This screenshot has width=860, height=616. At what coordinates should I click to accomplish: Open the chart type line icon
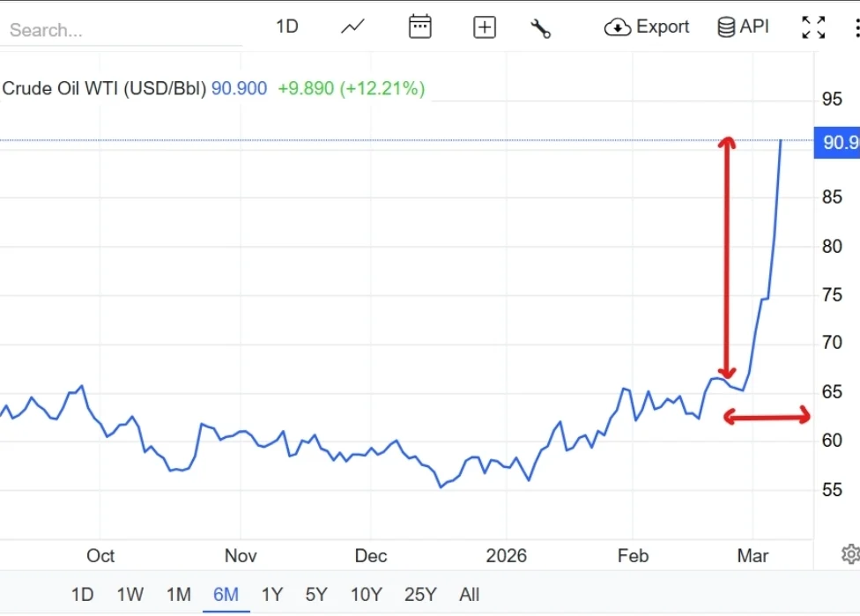(352, 26)
